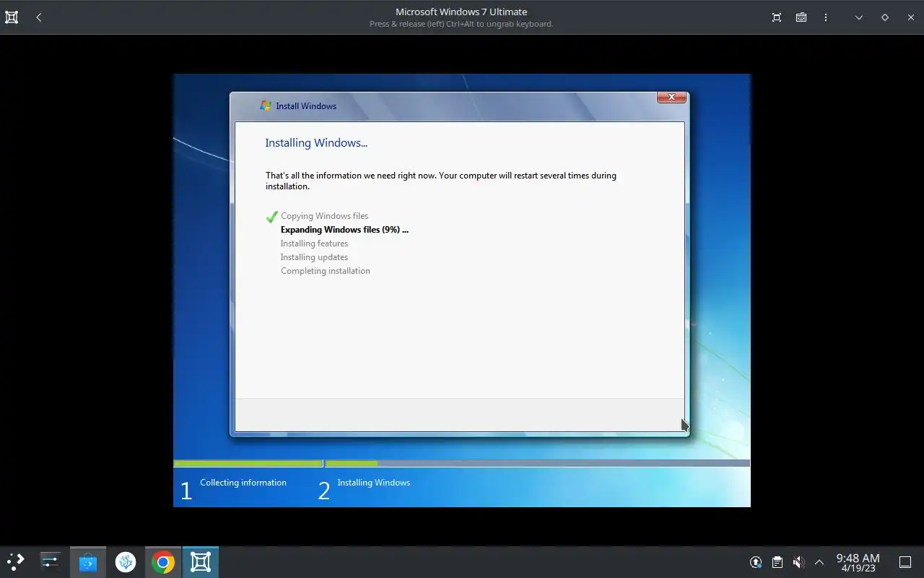Image resolution: width=924 pixels, height=578 pixels.
Task: Open the clipboard tray icon
Action: (777, 562)
